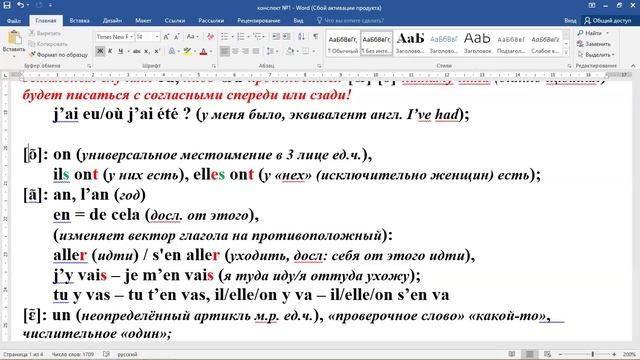Screen dimensions: 640x360
Task: Open the References (Ссылки) tab
Action: (x=175, y=20)
